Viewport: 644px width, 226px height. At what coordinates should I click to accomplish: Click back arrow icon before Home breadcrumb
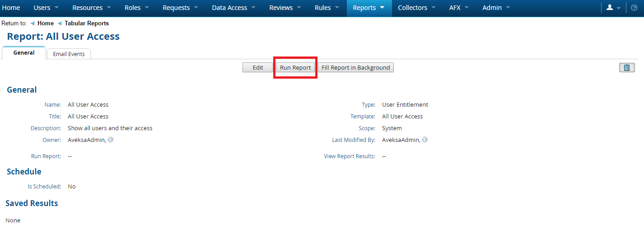[33, 23]
